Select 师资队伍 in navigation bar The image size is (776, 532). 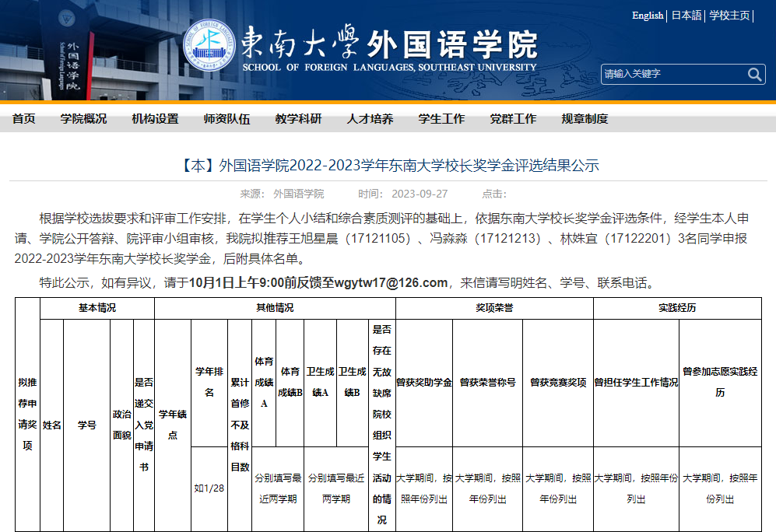click(x=226, y=119)
